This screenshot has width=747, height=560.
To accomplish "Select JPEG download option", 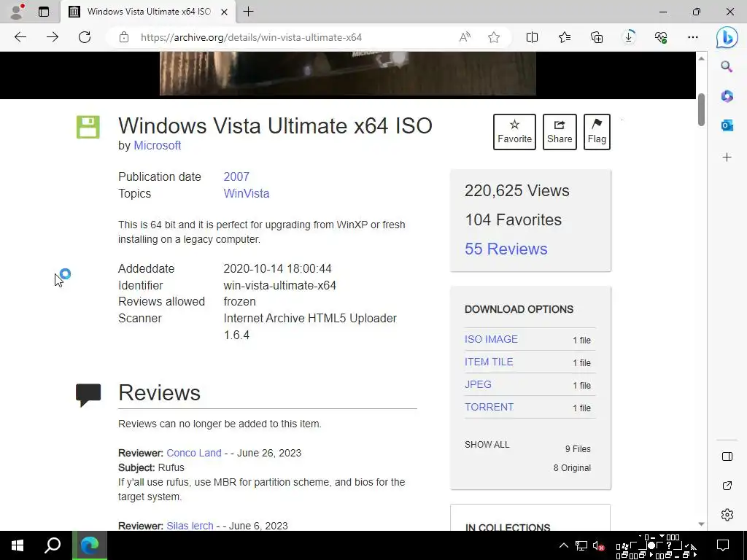I will [478, 384].
